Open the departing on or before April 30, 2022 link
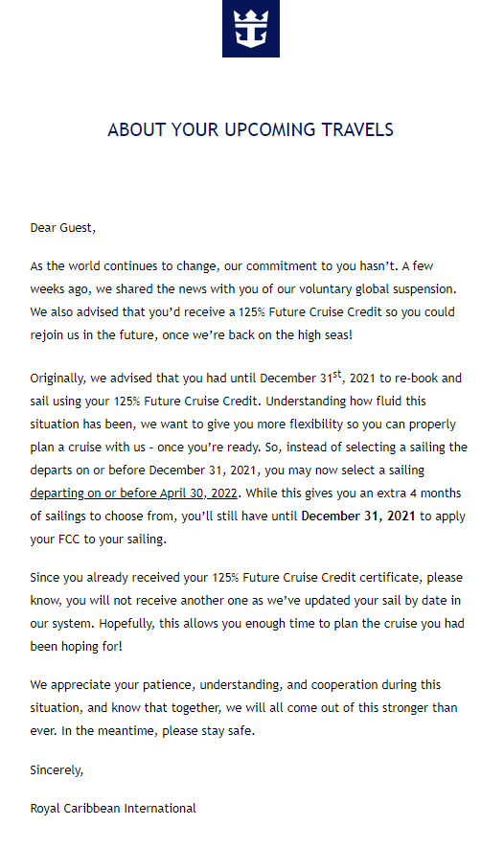This screenshot has height=849, width=504. [x=134, y=493]
